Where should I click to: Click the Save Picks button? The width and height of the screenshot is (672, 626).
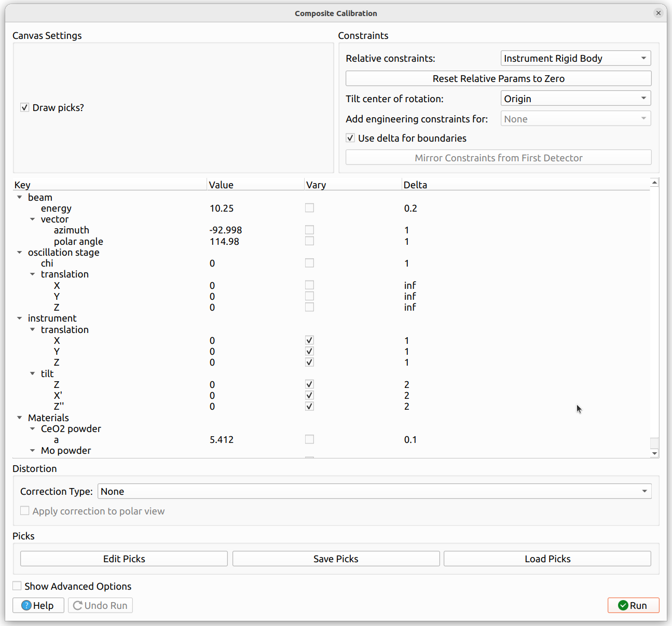click(x=336, y=559)
